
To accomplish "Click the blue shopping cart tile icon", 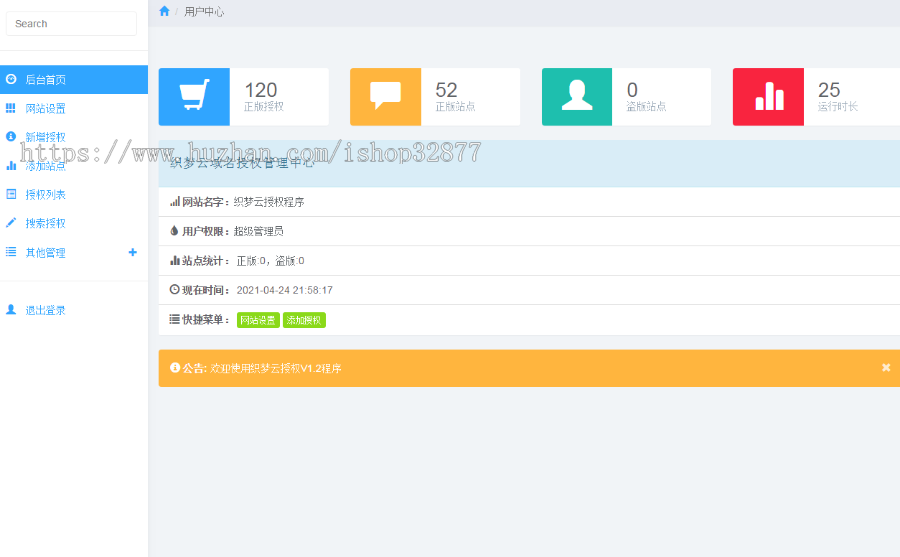I will click(194, 96).
